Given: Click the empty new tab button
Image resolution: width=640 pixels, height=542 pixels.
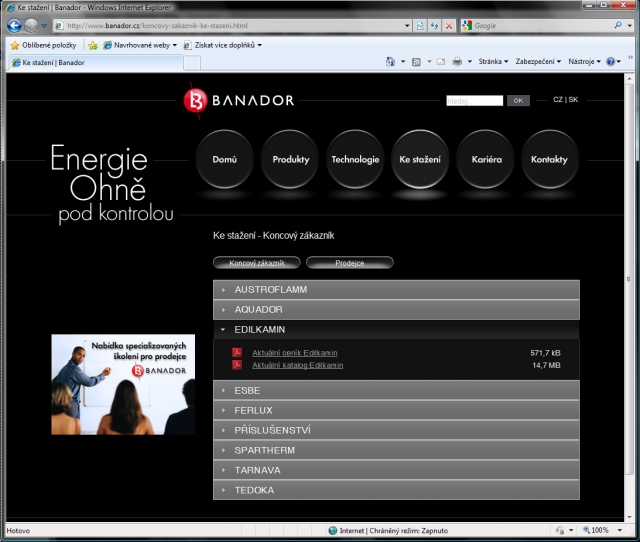Looking at the screenshot, I should pyautogui.click(x=192, y=63).
